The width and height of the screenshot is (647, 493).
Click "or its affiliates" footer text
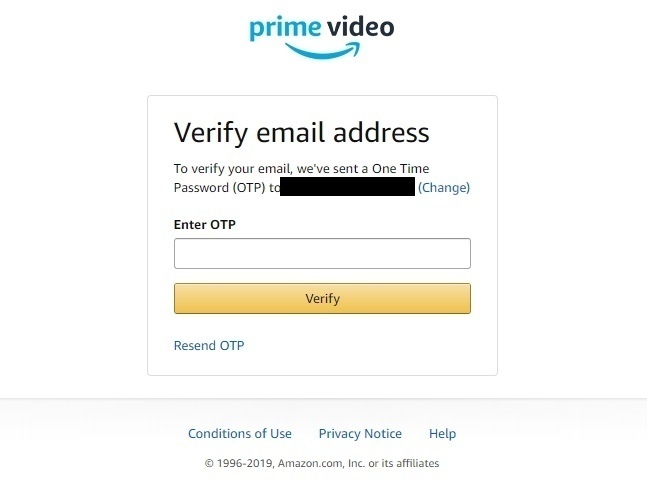(x=404, y=463)
